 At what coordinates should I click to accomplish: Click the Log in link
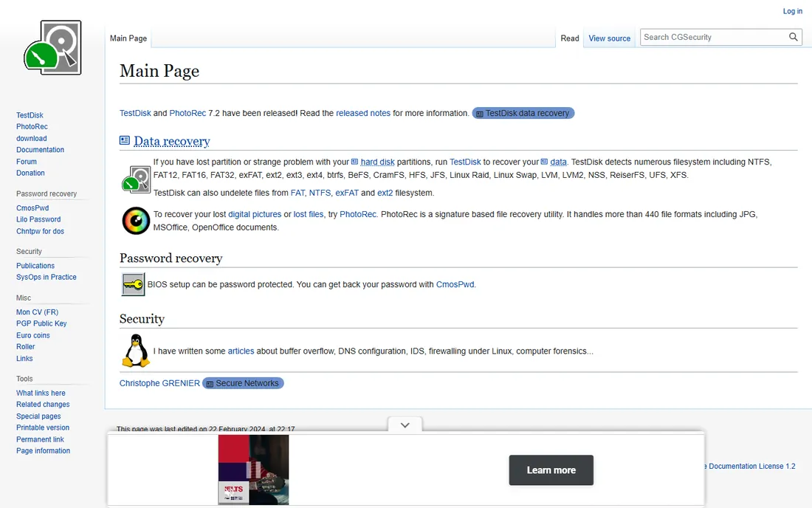coord(792,11)
